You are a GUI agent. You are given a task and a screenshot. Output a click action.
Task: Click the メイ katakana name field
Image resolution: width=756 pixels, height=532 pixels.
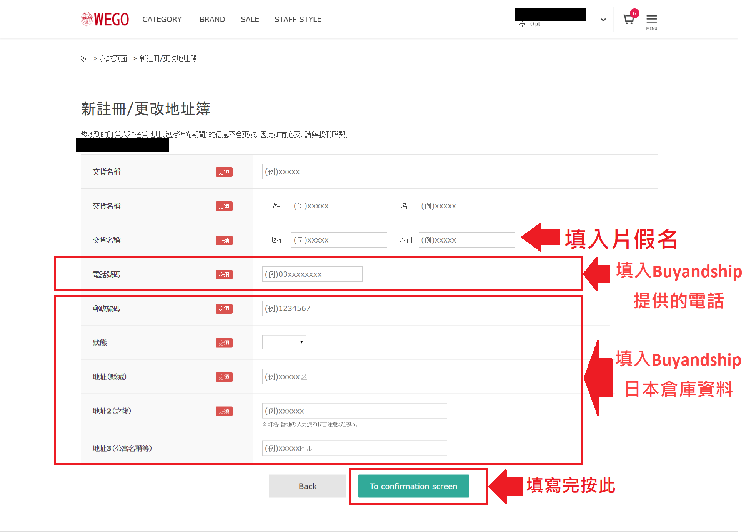pos(466,240)
